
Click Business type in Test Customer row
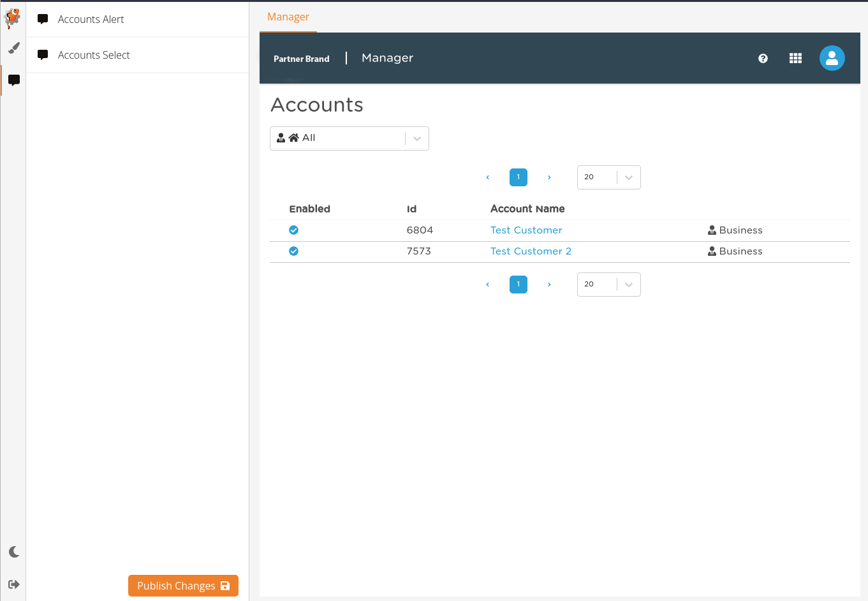click(x=735, y=230)
